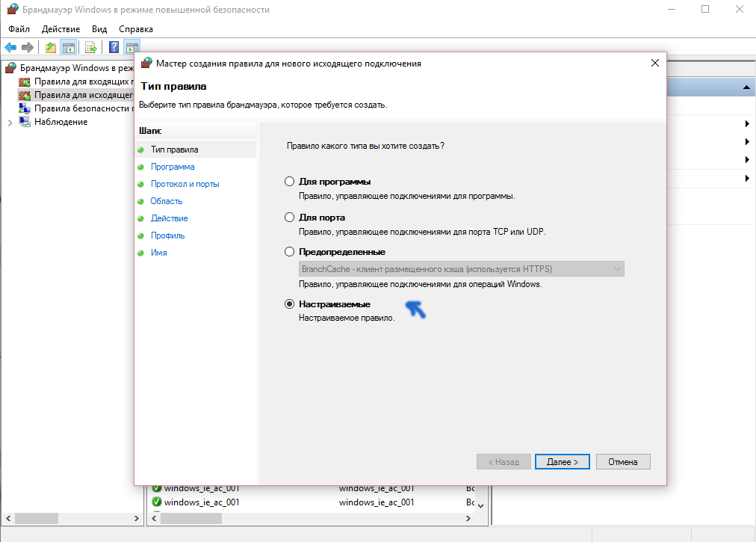Viewport: 756px width, 542px height.
Task: Click the connection security rules computers icon
Action: pos(25,108)
